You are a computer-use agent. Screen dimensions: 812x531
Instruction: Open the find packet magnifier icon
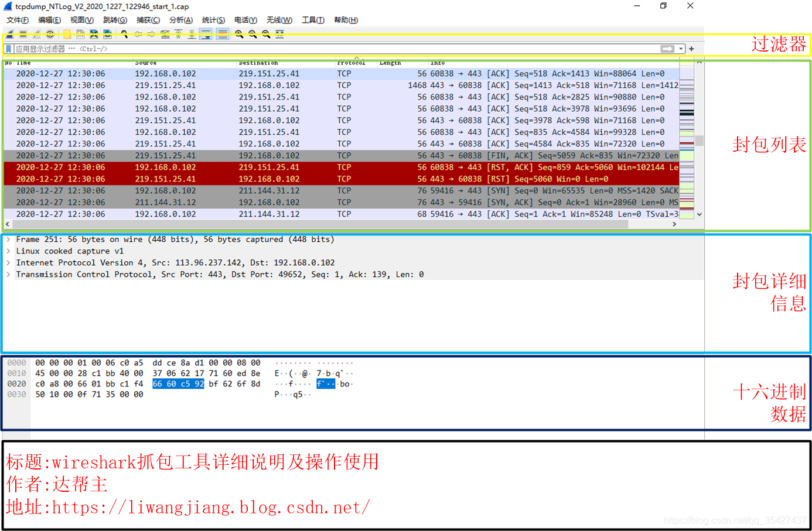(x=124, y=35)
